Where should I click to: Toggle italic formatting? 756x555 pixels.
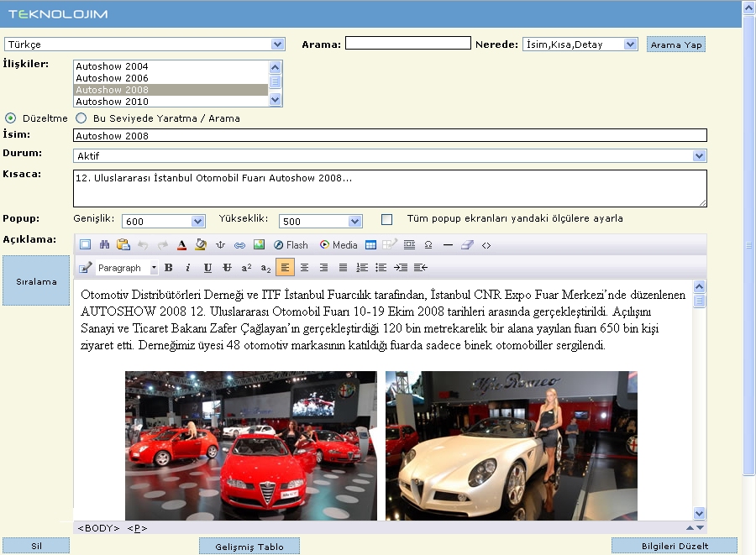[x=188, y=267]
